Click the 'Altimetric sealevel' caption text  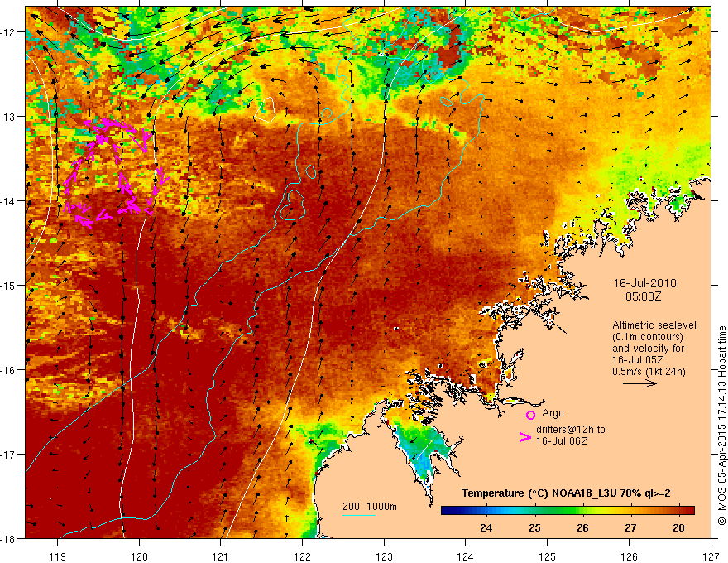tap(654, 325)
